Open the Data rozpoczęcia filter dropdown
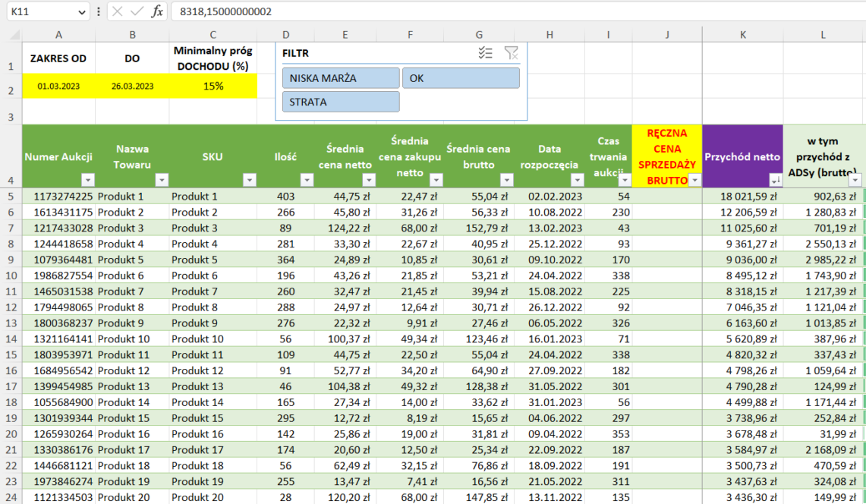866x504 pixels. tap(577, 180)
